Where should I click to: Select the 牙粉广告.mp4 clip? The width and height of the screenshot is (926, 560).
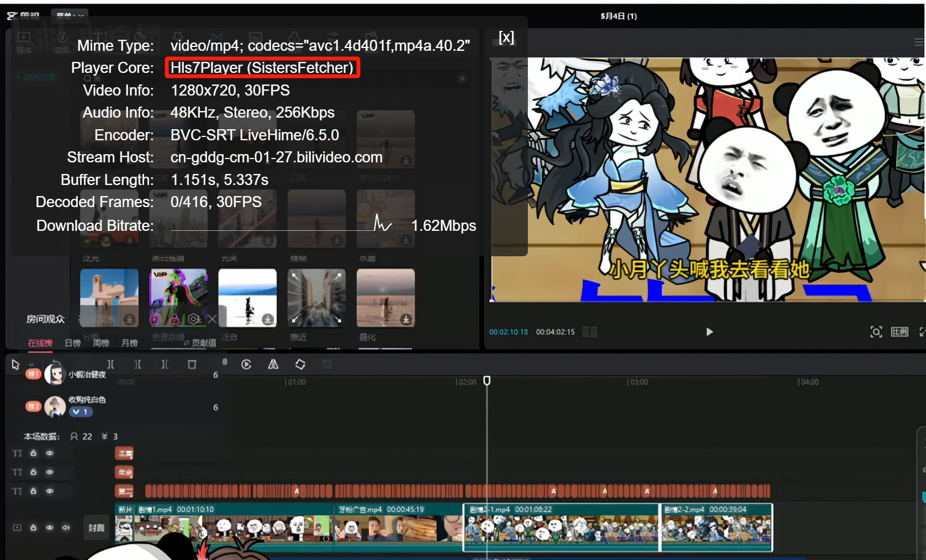coord(398,527)
